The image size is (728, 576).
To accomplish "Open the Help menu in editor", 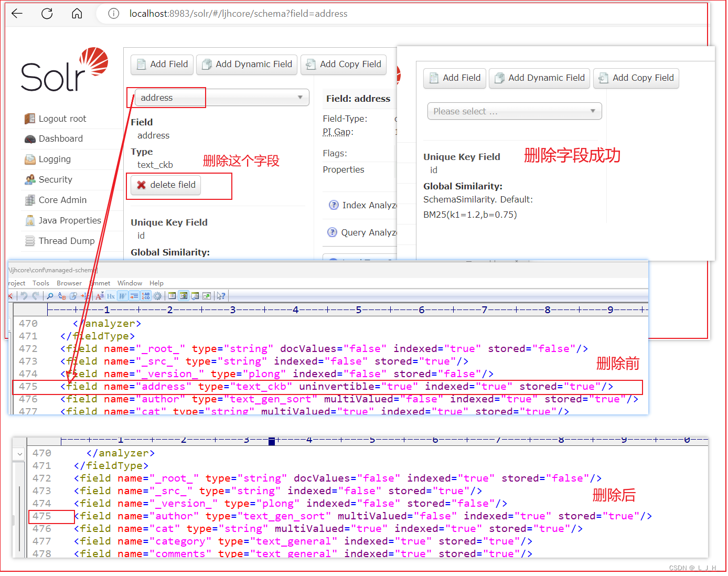I will pos(156,283).
